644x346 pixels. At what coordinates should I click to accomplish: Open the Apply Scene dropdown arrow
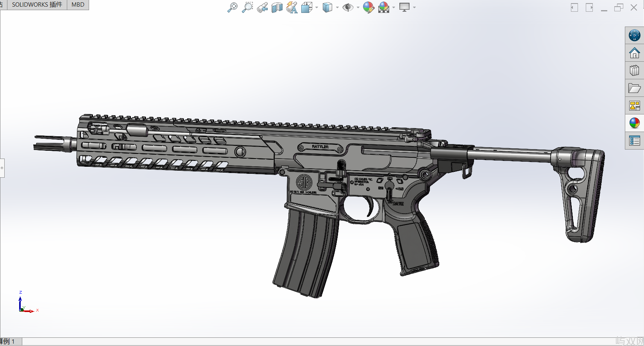[394, 7]
